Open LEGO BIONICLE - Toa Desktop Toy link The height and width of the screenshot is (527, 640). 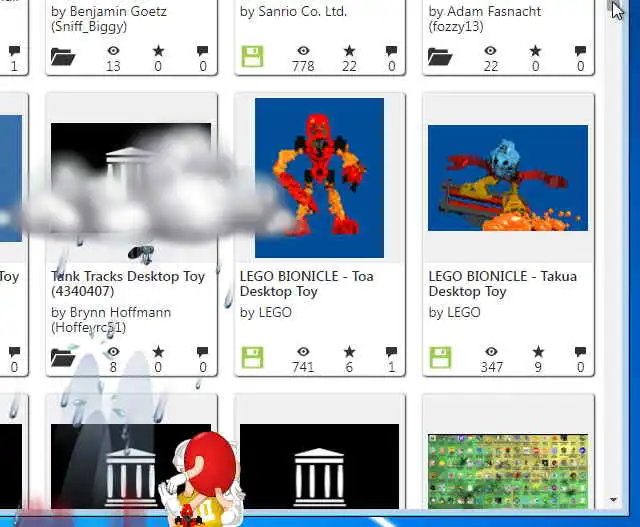click(x=307, y=284)
